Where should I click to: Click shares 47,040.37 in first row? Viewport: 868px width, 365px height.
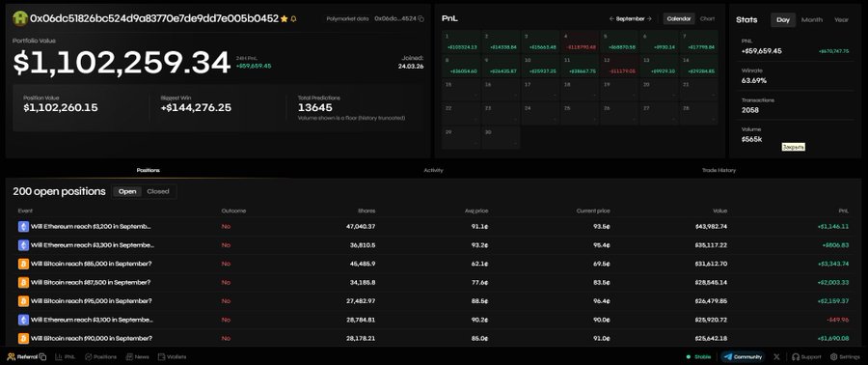(361, 227)
